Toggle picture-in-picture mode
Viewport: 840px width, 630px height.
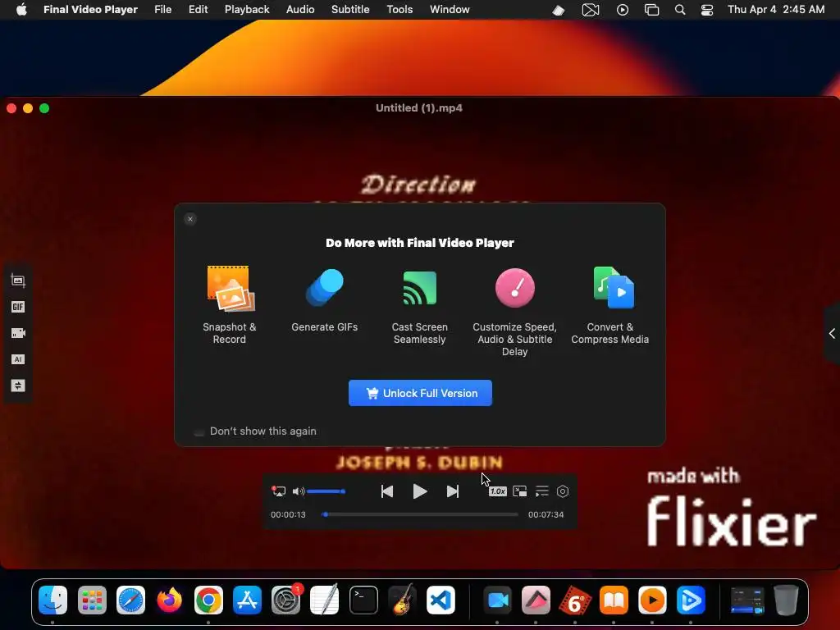click(x=519, y=491)
